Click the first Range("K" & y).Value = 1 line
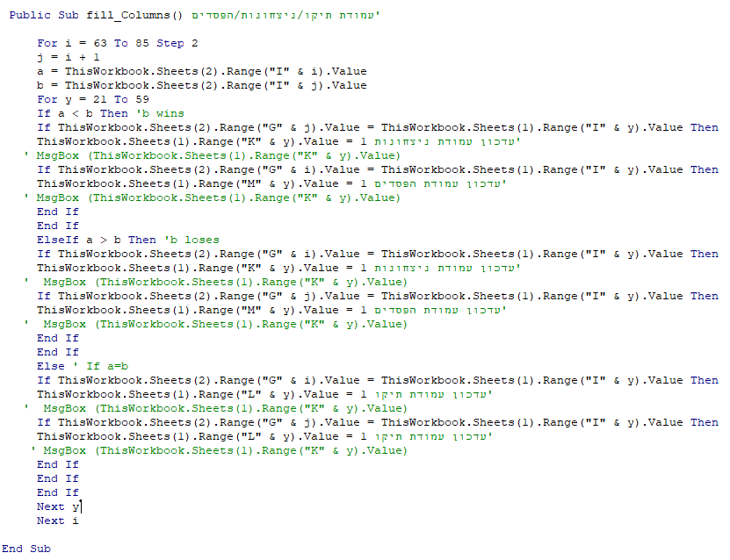 pos(278,141)
